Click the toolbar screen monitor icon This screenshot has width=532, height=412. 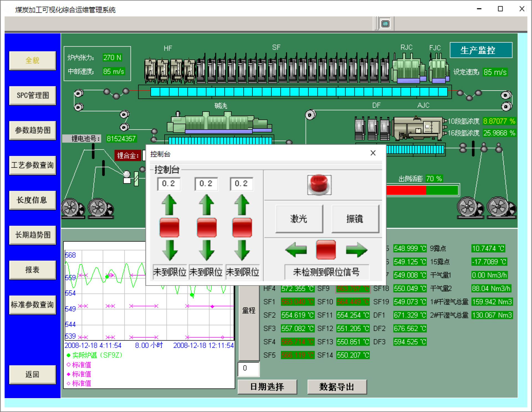click(x=385, y=24)
